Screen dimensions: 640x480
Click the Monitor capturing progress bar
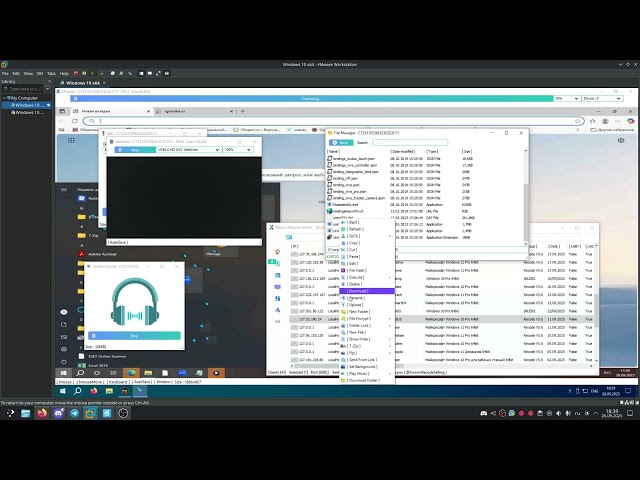[311, 98]
